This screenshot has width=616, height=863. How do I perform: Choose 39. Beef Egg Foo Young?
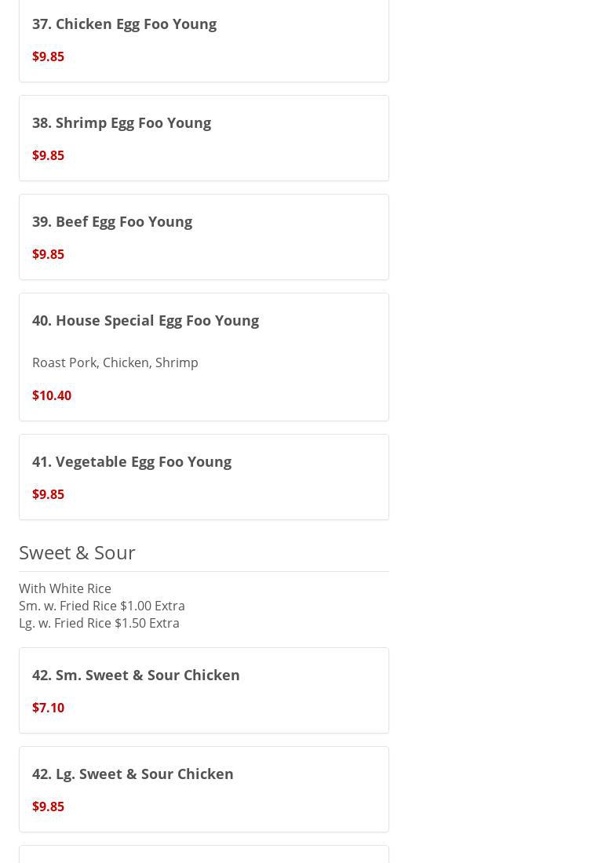(112, 221)
